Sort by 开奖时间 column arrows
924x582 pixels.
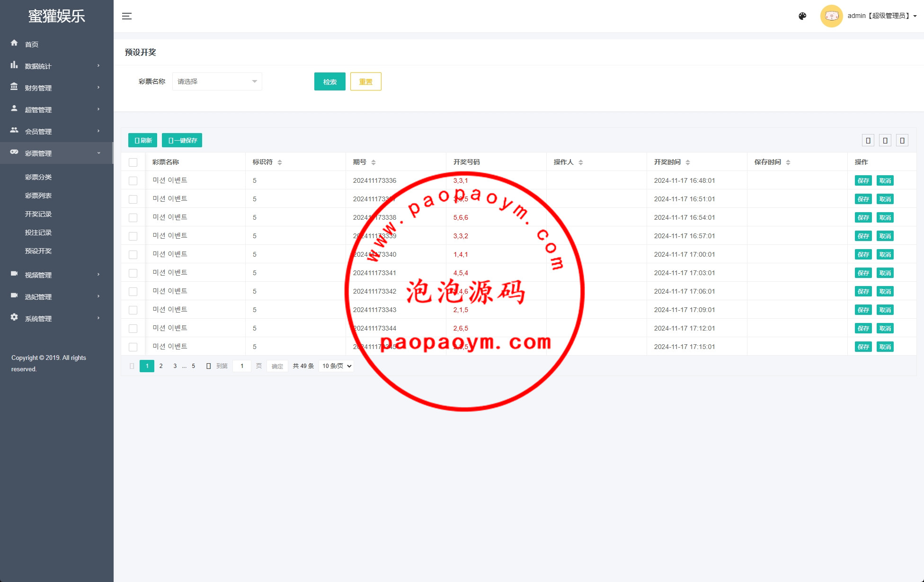[688, 162]
